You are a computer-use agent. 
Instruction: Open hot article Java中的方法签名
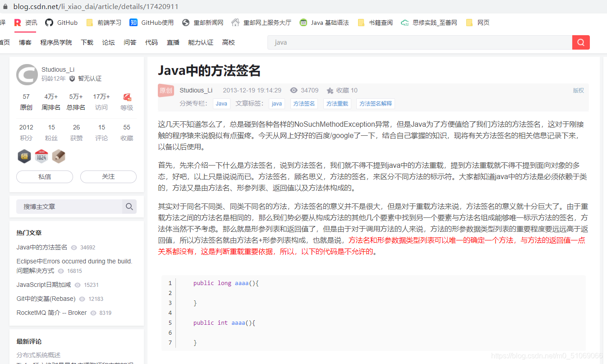point(42,247)
